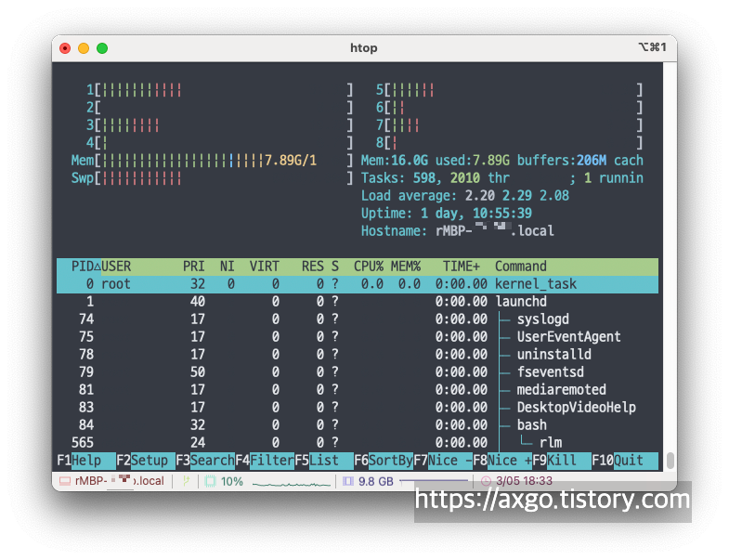This screenshot has width=729, height=560.
Task: Sort by the CPU% column header
Action: point(369,267)
